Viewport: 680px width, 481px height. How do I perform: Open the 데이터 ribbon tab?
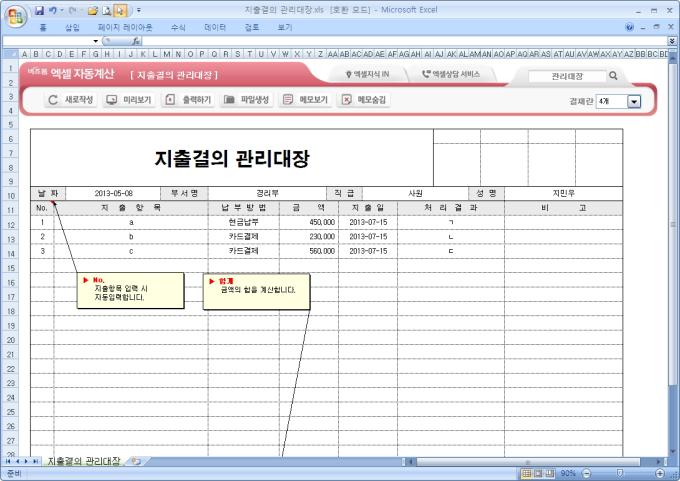(215, 27)
